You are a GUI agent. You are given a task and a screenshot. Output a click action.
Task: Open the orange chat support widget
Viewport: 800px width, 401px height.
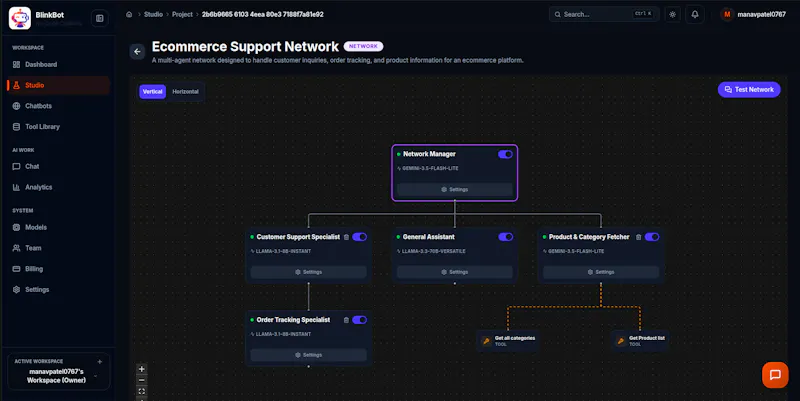[x=775, y=375]
